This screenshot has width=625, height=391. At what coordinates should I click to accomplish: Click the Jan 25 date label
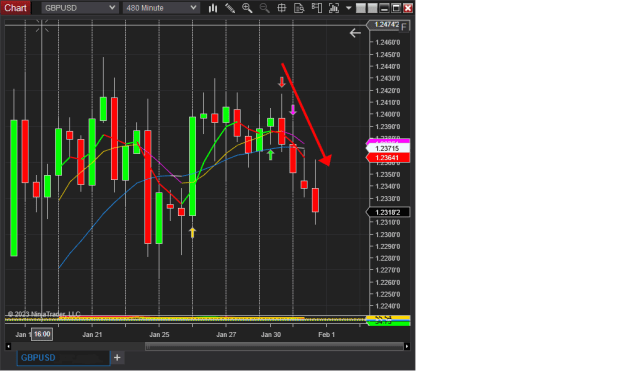(x=159, y=334)
